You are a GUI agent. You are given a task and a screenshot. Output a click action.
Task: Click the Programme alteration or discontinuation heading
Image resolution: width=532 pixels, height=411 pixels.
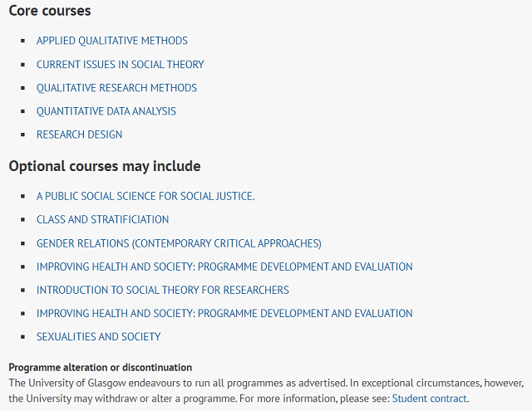point(101,367)
